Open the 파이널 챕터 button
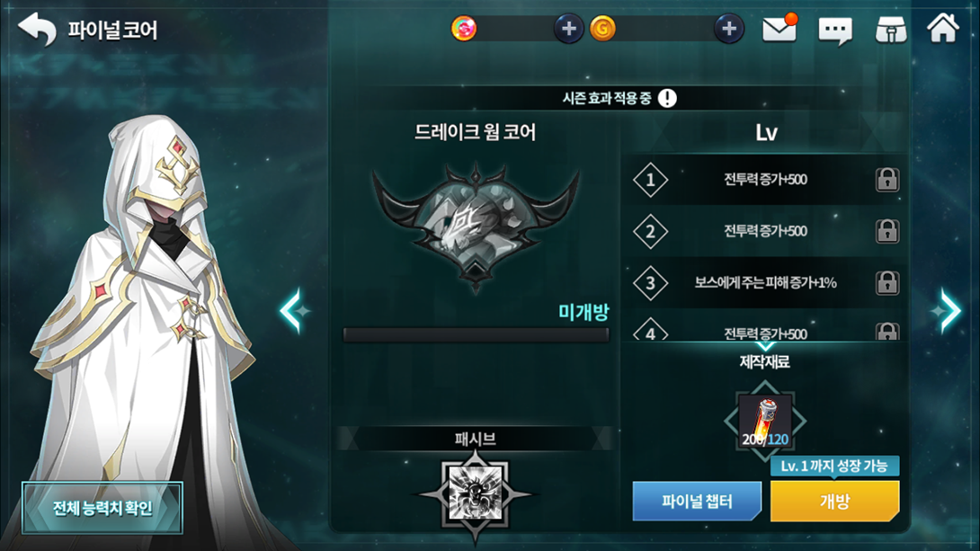 [x=697, y=501]
